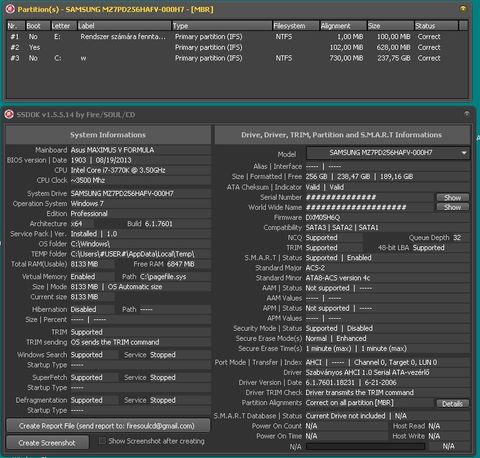This screenshot has height=458, width=480.
Task: Click the AHCI port mode value
Action: [x=314, y=362]
